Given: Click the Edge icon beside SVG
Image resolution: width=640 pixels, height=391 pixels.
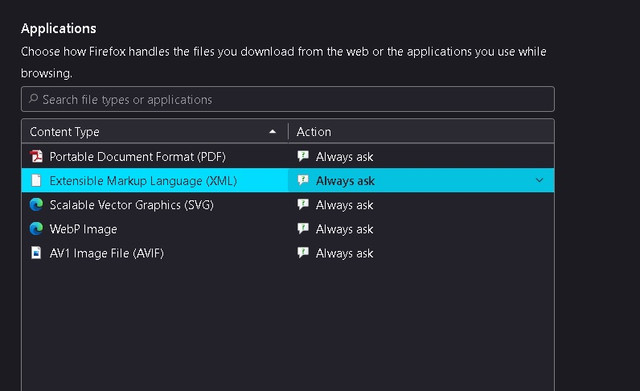Looking at the screenshot, I should 36,204.
